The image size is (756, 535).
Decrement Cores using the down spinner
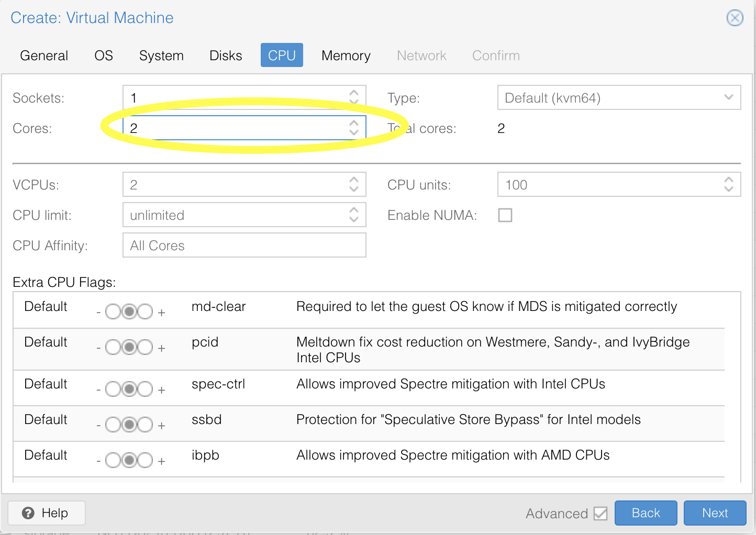(x=354, y=132)
